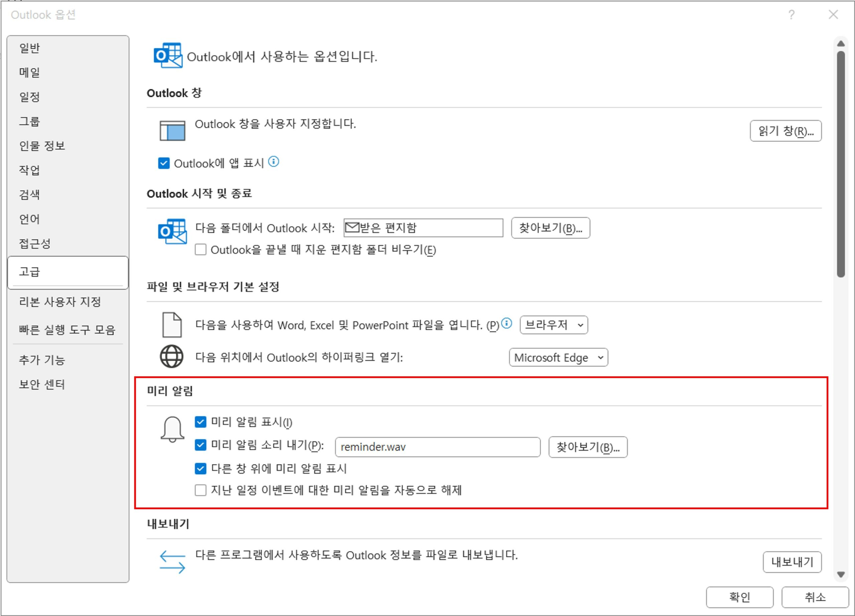The image size is (855, 616).
Task: Open the 브라우저 dropdown
Action: pos(553,325)
